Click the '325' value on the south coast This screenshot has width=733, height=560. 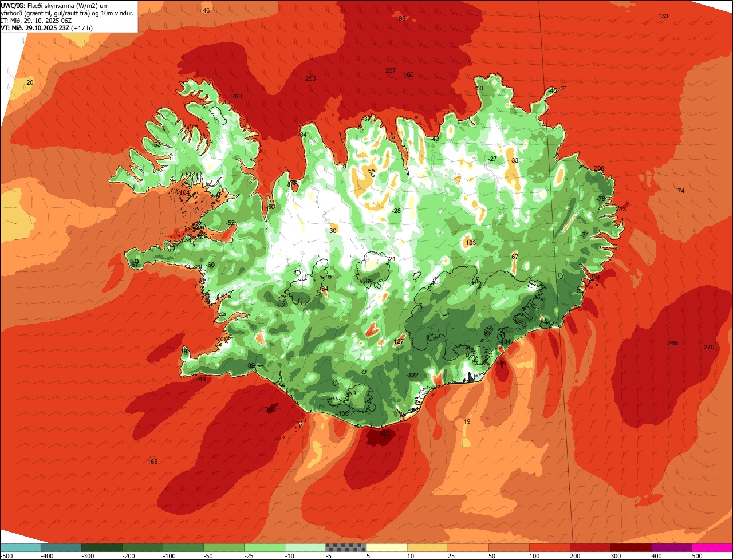[x=385, y=434]
